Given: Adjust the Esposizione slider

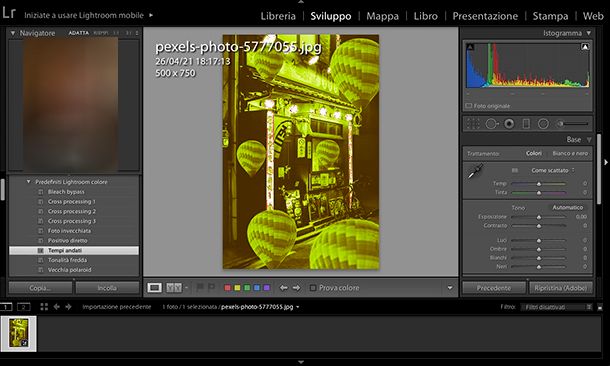Looking at the screenshot, I should click(x=539, y=217).
